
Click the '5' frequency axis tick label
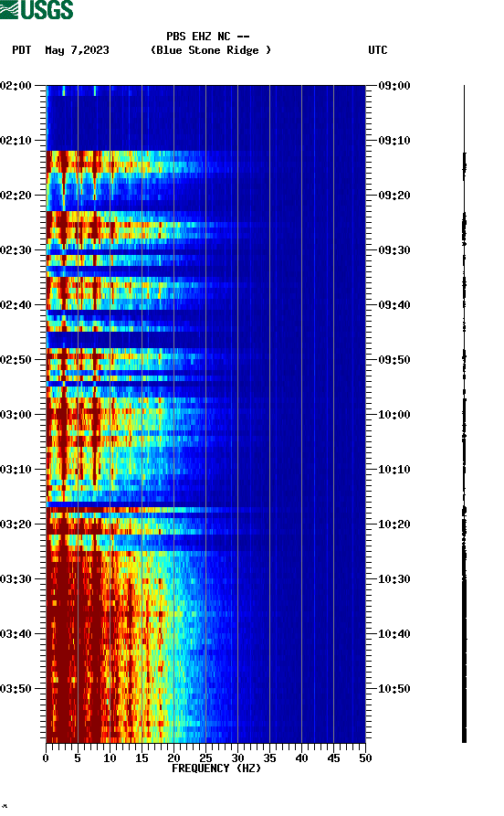coord(78,758)
